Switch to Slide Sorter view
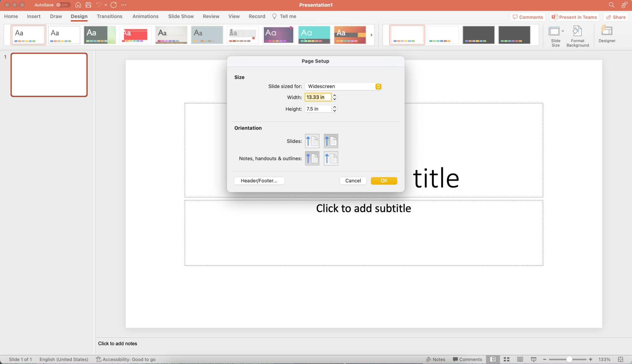 (x=506, y=359)
